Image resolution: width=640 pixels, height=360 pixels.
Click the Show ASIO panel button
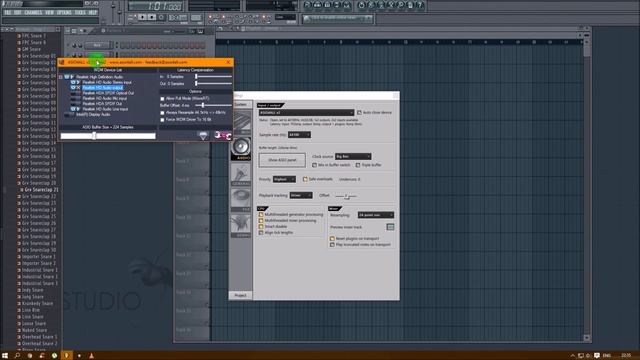pyautogui.click(x=282, y=160)
